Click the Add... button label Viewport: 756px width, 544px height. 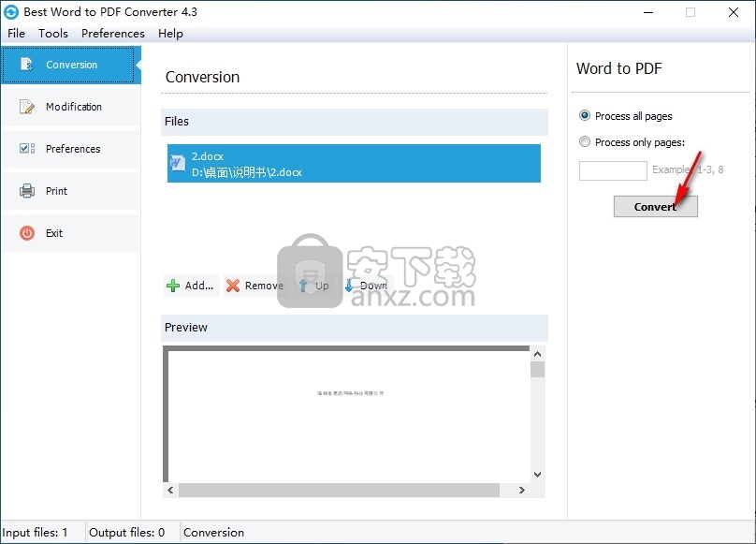(199, 286)
